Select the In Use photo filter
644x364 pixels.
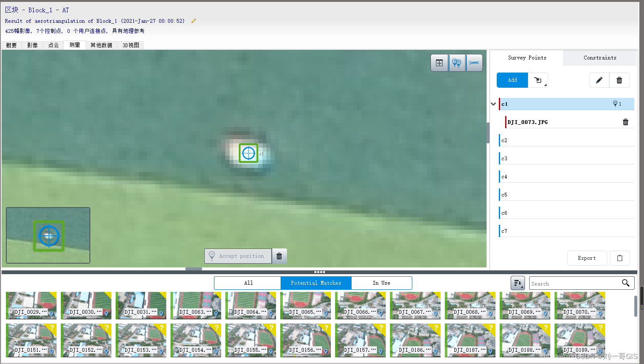(381, 283)
